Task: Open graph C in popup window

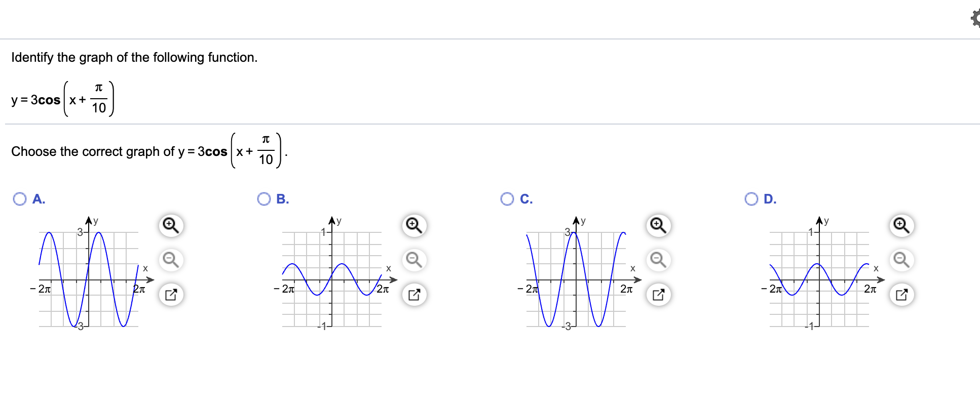Action: point(658,295)
